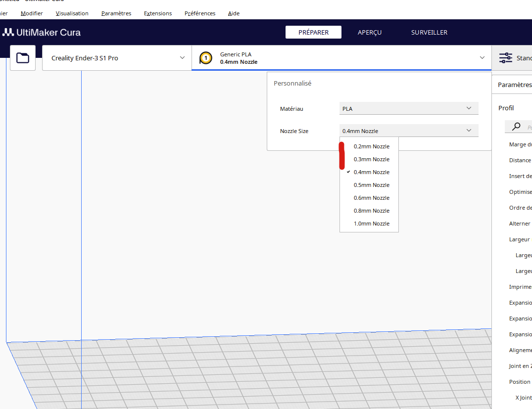This screenshot has width=532, height=409.
Task: Expand the Creality Ender-3 S1 Pro printer selector
Action: pyautogui.click(x=117, y=58)
